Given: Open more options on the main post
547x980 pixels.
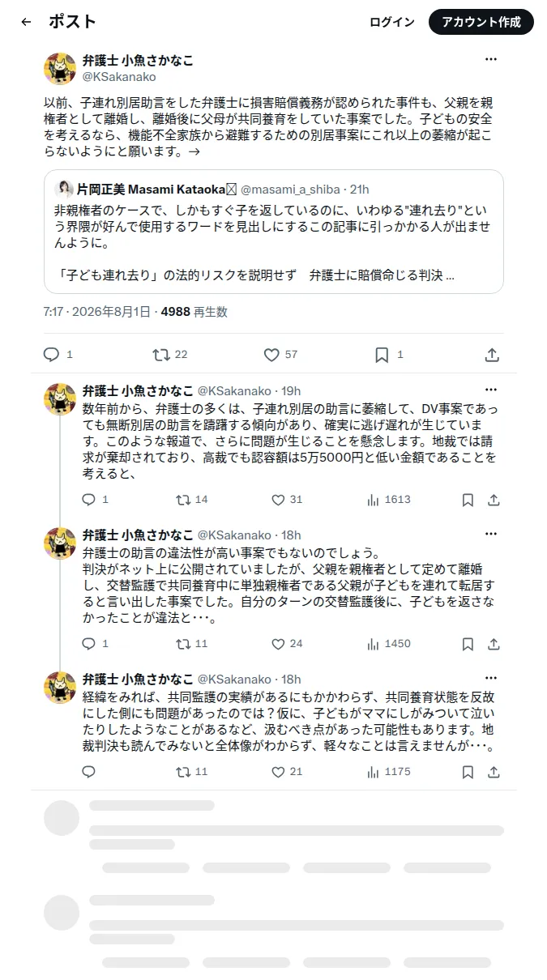Looking at the screenshot, I should (491, 60).
